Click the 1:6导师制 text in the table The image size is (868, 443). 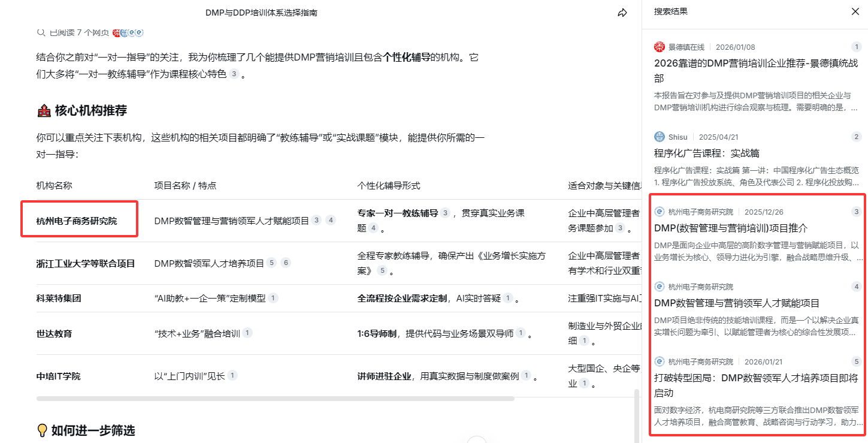coord(377,333)
